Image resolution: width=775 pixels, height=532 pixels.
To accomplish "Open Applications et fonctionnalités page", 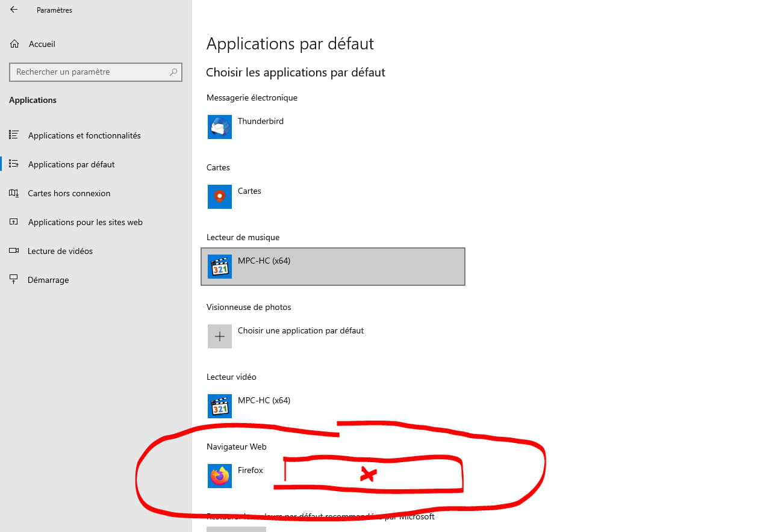I will (x=84, y=135).
